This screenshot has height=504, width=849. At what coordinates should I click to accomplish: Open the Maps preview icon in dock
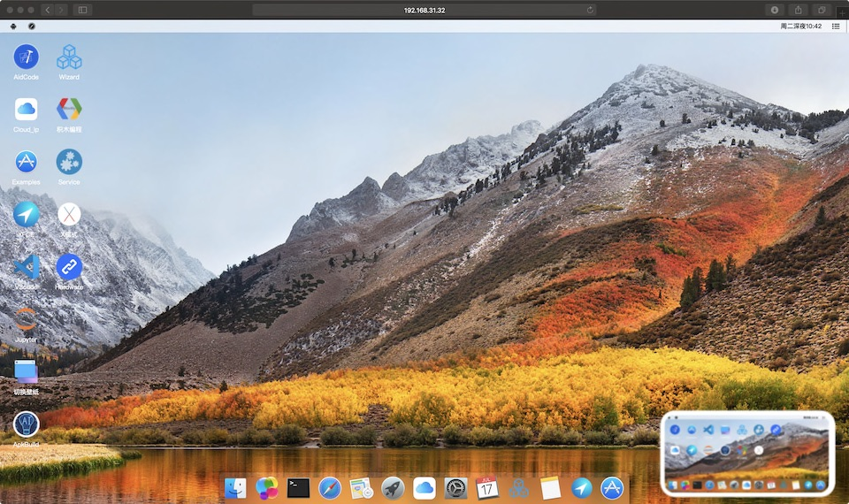(361, 488)
